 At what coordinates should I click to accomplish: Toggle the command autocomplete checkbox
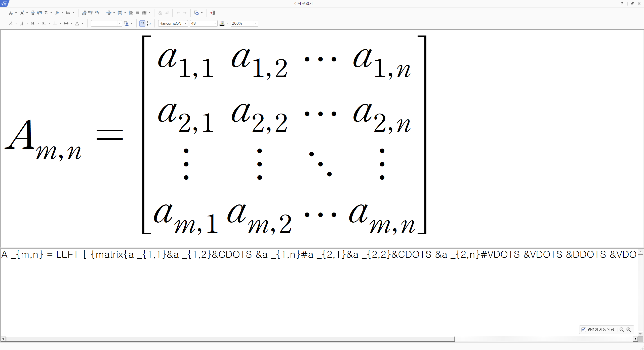coord(584,330)
